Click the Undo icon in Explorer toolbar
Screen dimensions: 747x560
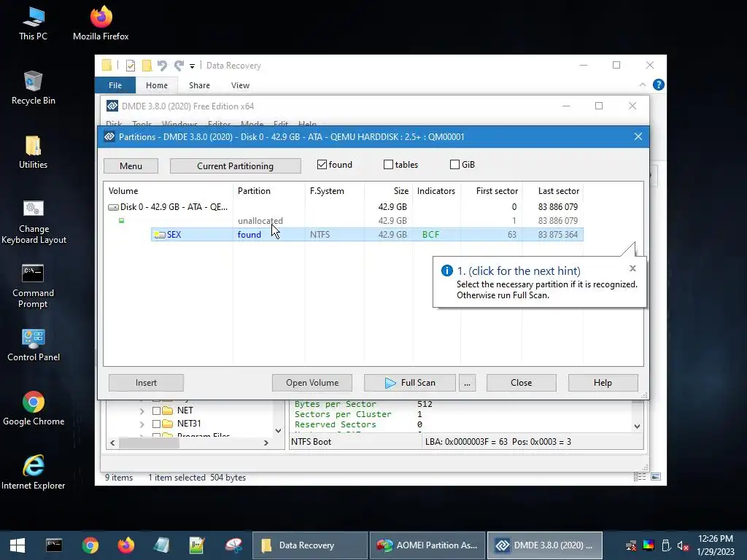tap(162, 65)
